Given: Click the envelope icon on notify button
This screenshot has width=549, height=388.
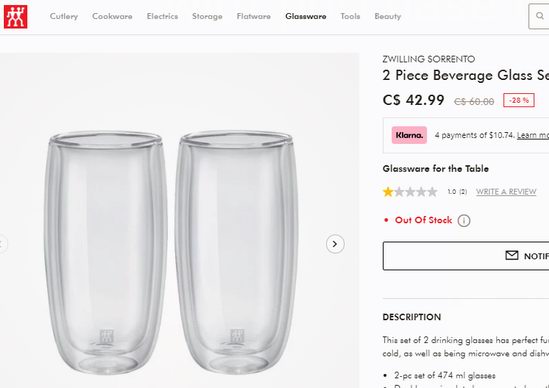Looking at the screenshot, I should pos(512,256).
